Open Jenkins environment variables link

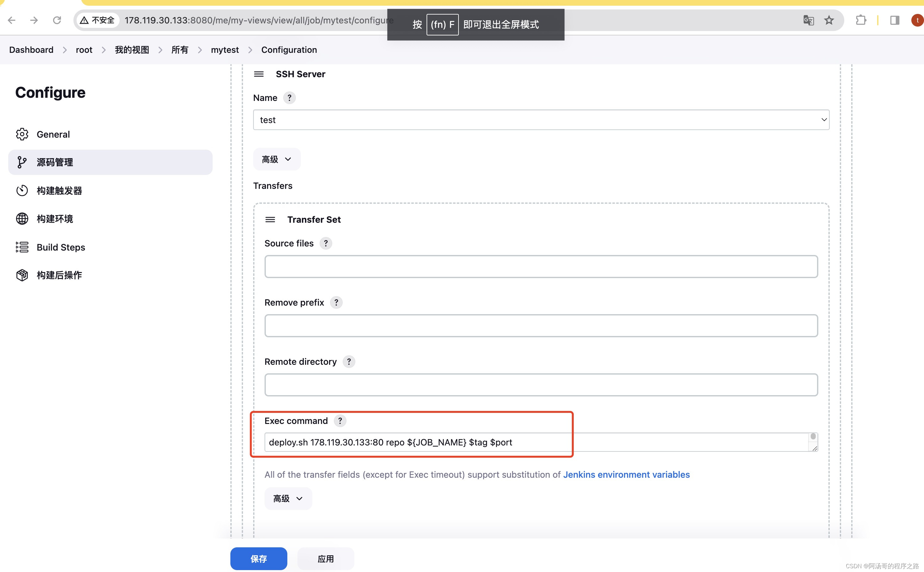(626, 475)
